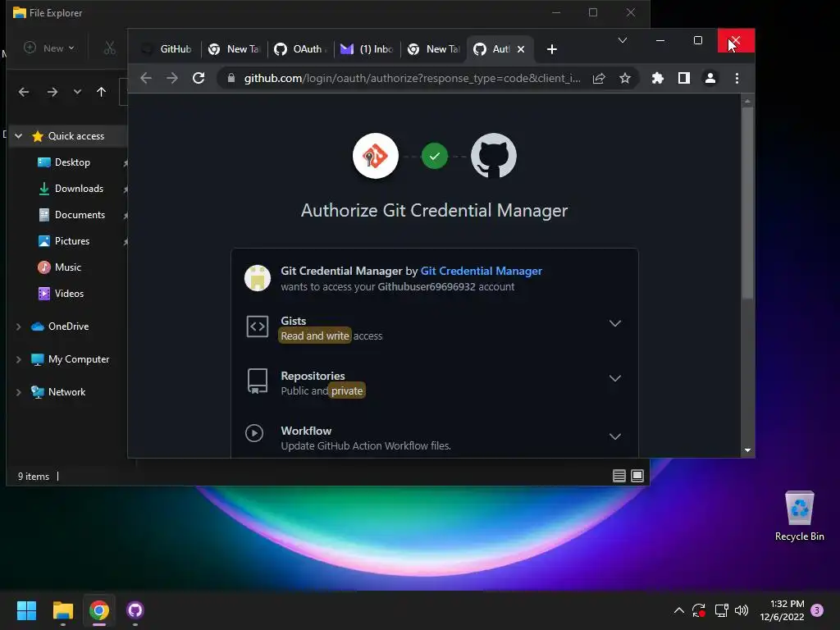Expand Gists permission details
840x630 pixels.
coord(615,323)
